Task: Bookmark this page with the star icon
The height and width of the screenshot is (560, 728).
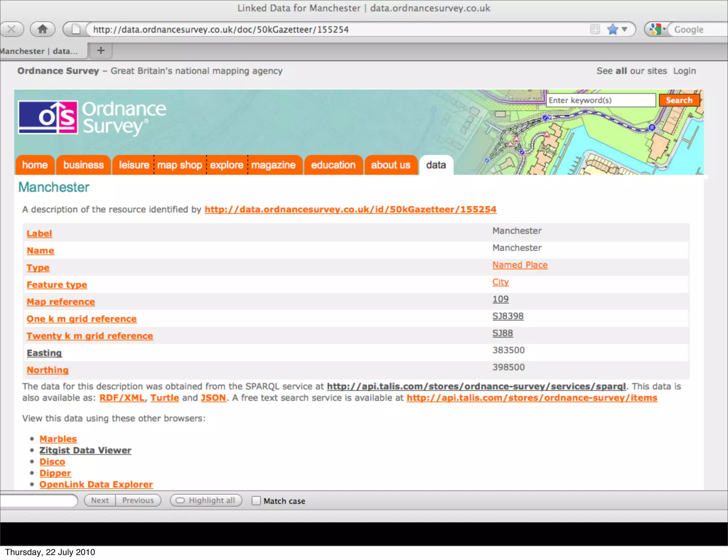Action: [x=612, y=29]
